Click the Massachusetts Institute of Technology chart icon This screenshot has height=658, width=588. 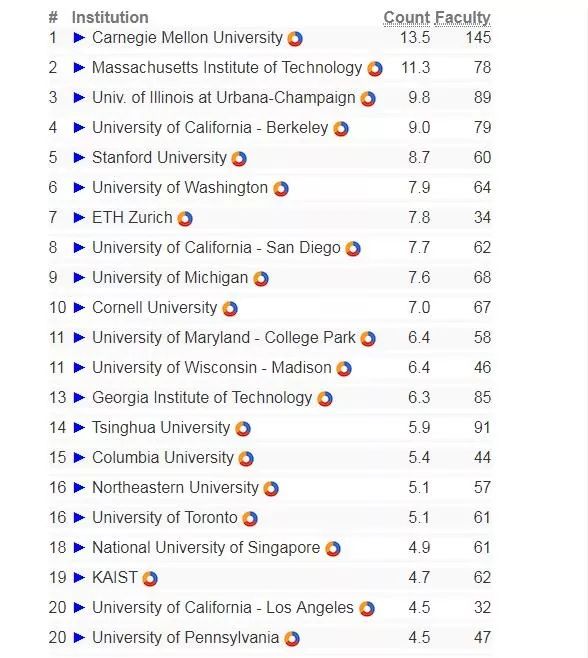tap(375, 69)
